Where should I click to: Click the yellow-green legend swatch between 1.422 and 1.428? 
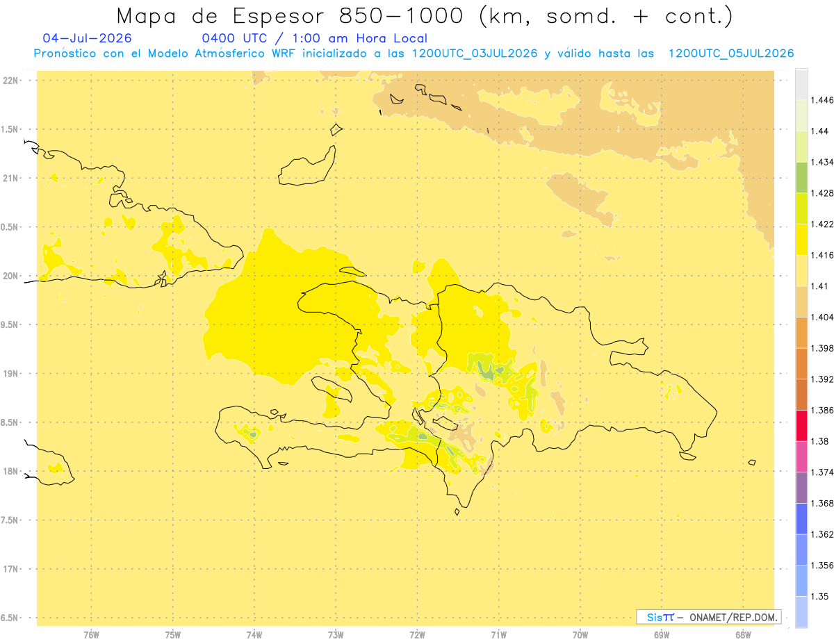(801, 208)
